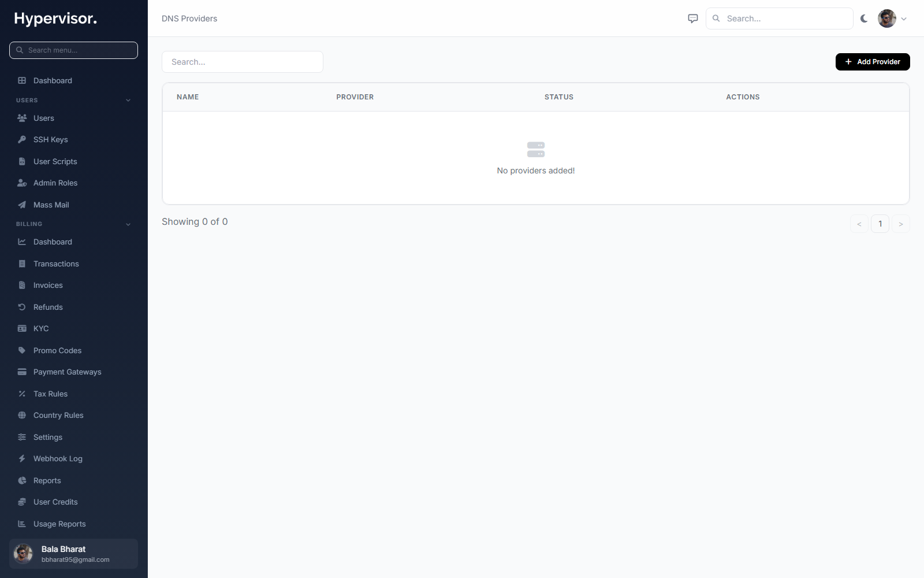This screenshot has width=924, height=578.
Task: Click the Country Rules globe icon
Action: [22, 415]
